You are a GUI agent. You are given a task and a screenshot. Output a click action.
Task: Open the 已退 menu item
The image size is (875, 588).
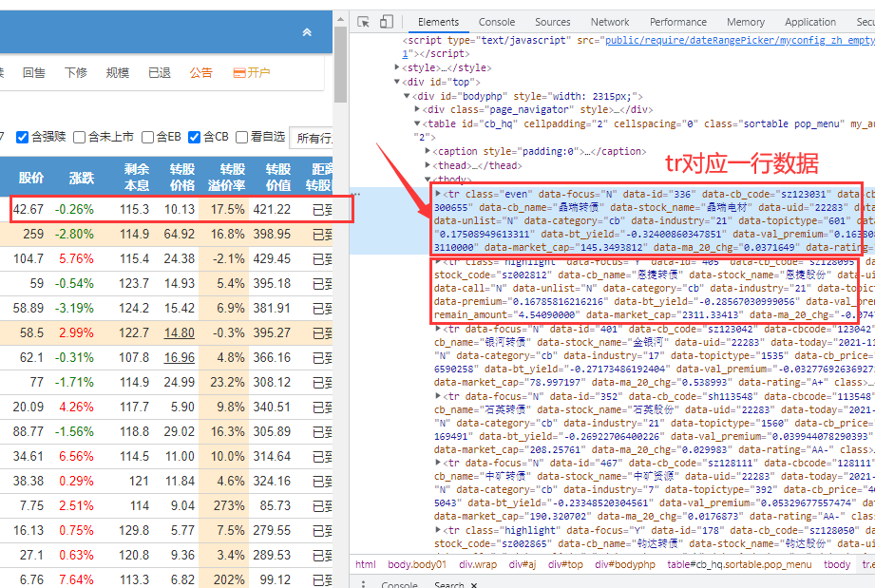coord(159,72)
